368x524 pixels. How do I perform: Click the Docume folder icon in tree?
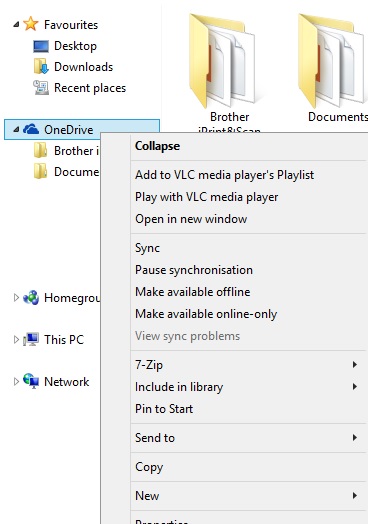pos(41,171)
